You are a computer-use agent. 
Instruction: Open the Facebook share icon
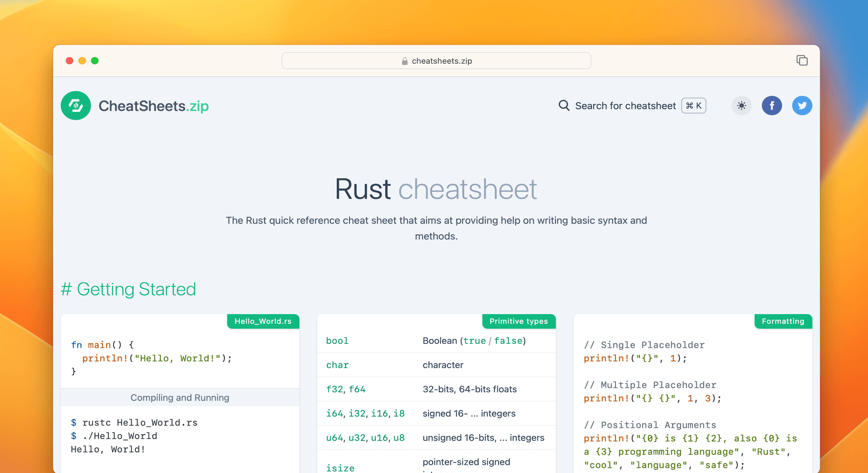tap(772, 106)
